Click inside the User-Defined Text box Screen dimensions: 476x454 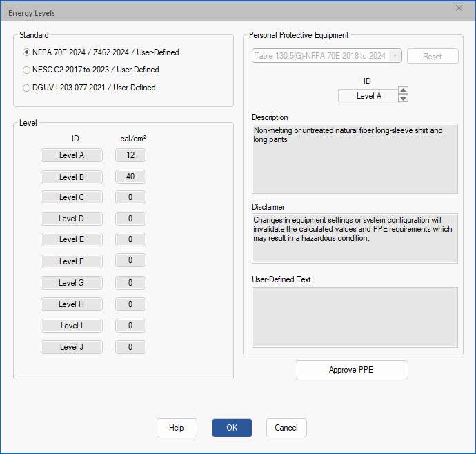[x=355, y=317]
